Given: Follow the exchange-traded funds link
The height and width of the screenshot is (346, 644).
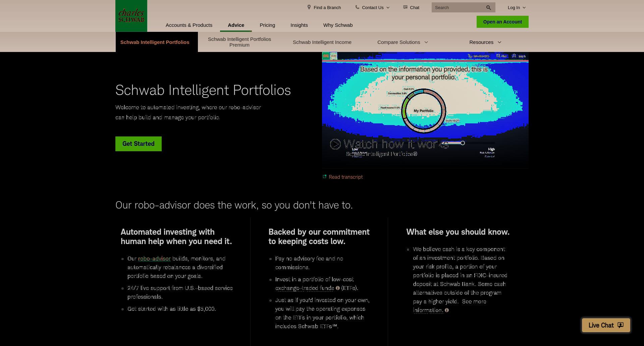Looking at the screenshot, I should pyautogui.click(x=305, y=288).
